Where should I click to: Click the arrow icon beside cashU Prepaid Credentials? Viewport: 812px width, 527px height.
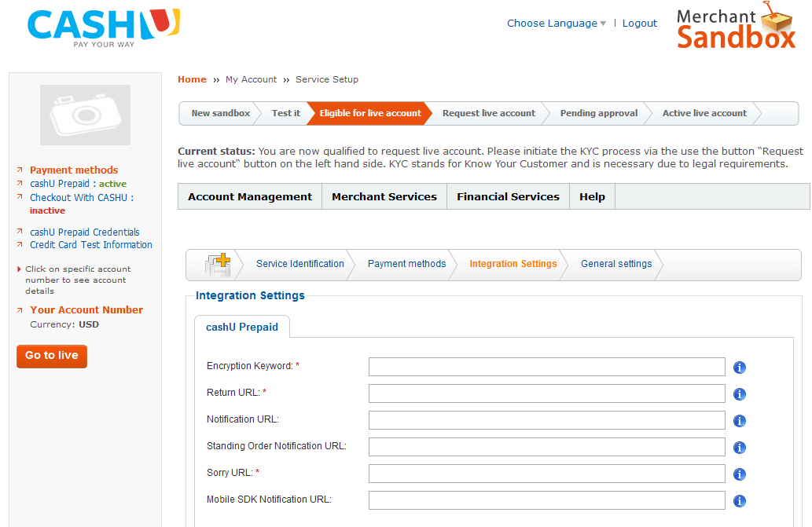click(x=20, y=231)
